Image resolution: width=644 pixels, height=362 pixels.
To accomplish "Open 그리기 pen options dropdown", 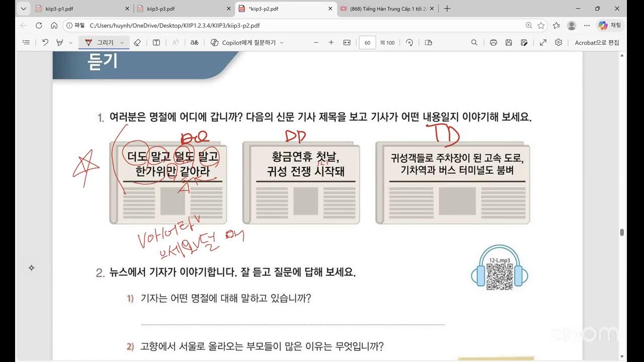I will [x=122, y=43].
